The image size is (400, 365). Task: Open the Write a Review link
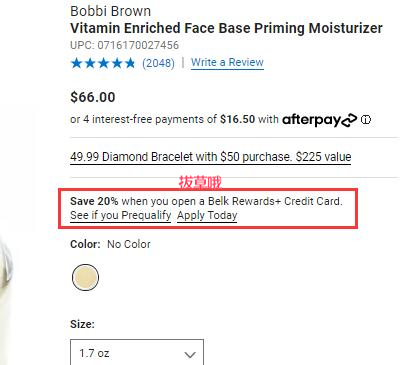(x=227, y=62)
